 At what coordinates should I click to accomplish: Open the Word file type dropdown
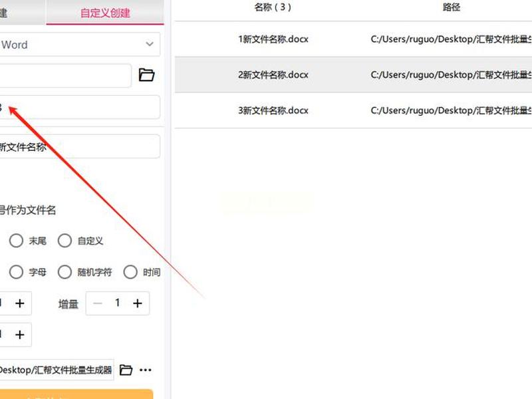point(80,45)
